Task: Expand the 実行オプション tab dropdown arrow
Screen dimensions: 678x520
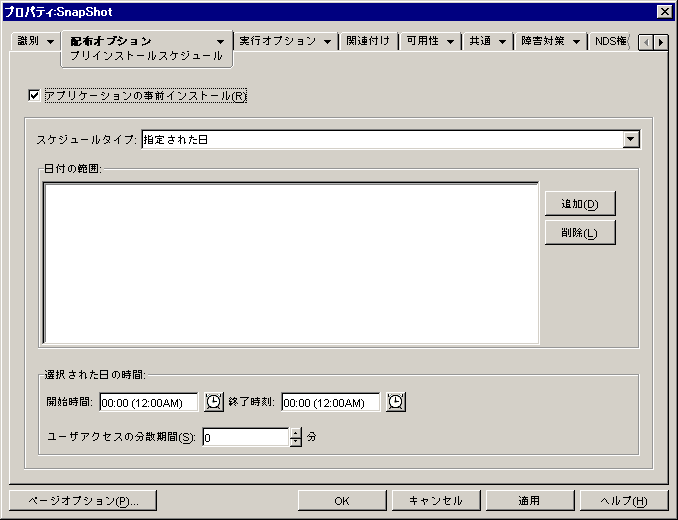Action: click(x=327, y=42)
